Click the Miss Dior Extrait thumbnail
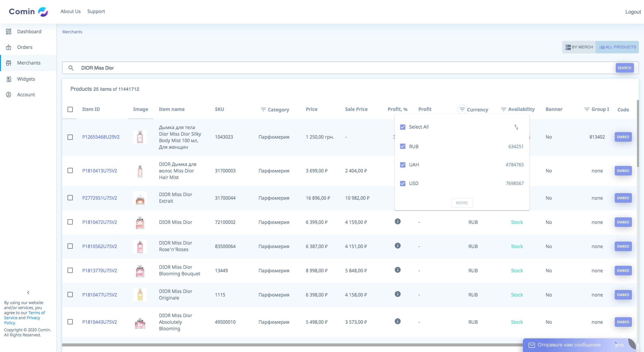 pyautogui.click(x=140, y=198)
